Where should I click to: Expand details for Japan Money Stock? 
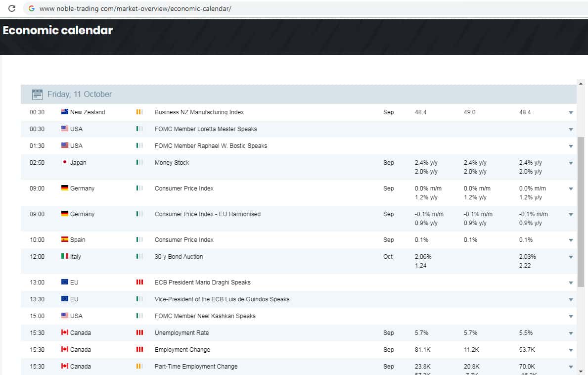571,163
